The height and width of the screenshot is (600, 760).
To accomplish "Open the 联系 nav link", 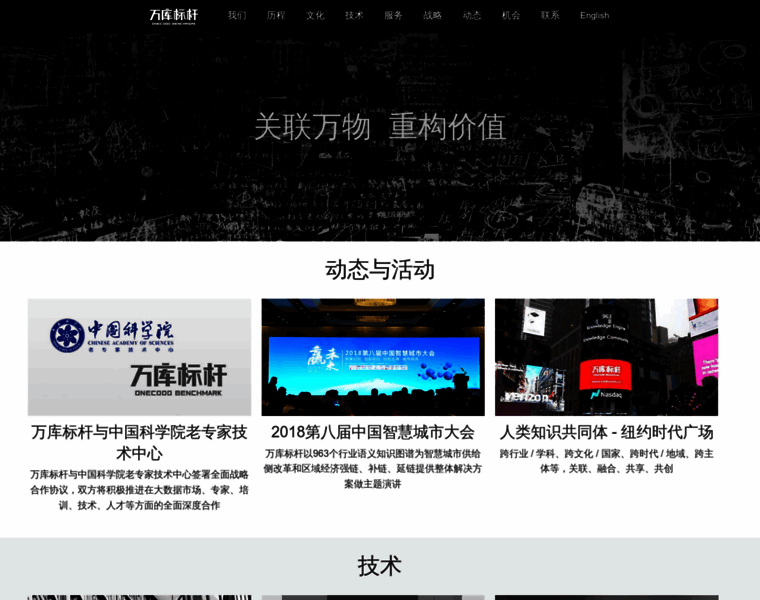I will pos(550,16).
